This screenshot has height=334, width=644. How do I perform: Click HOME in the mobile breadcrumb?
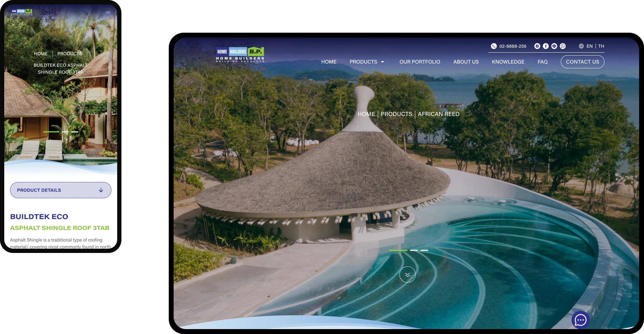point(41,54)
